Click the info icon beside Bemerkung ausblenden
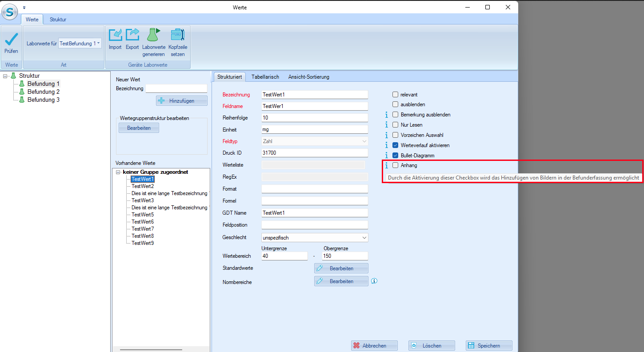 (386, 115)
